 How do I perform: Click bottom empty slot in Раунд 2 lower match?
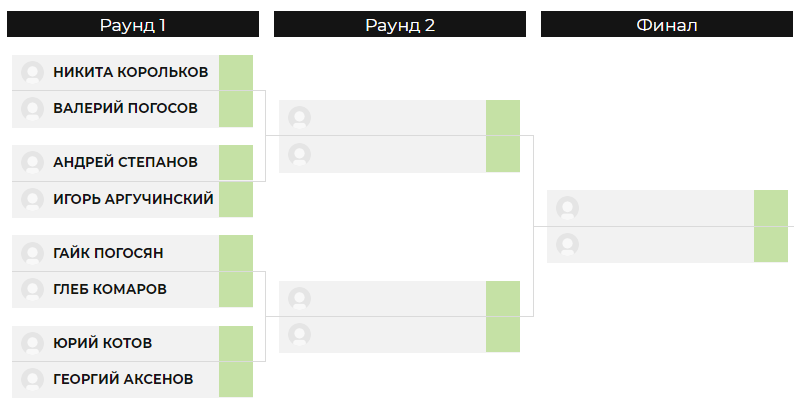tap(382, 335)
